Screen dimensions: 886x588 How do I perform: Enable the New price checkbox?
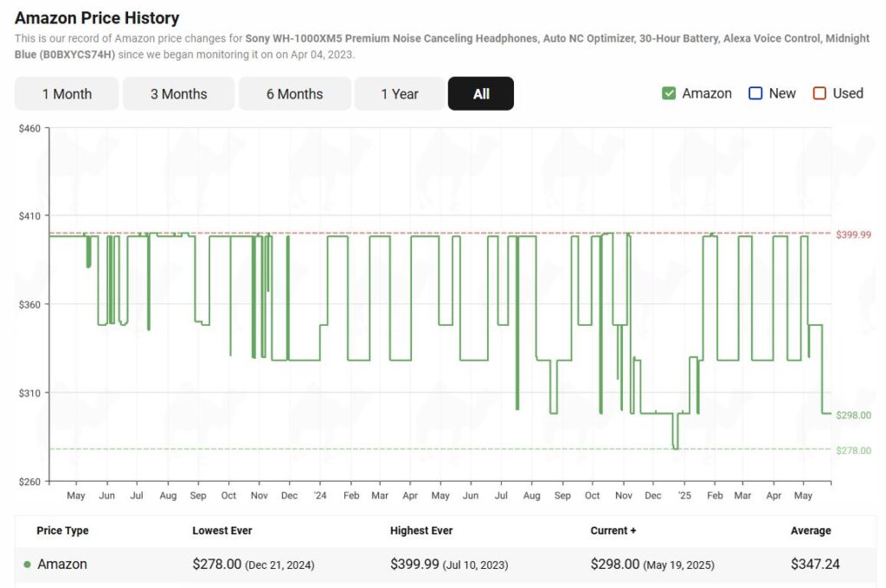click(x=754, y=93)
